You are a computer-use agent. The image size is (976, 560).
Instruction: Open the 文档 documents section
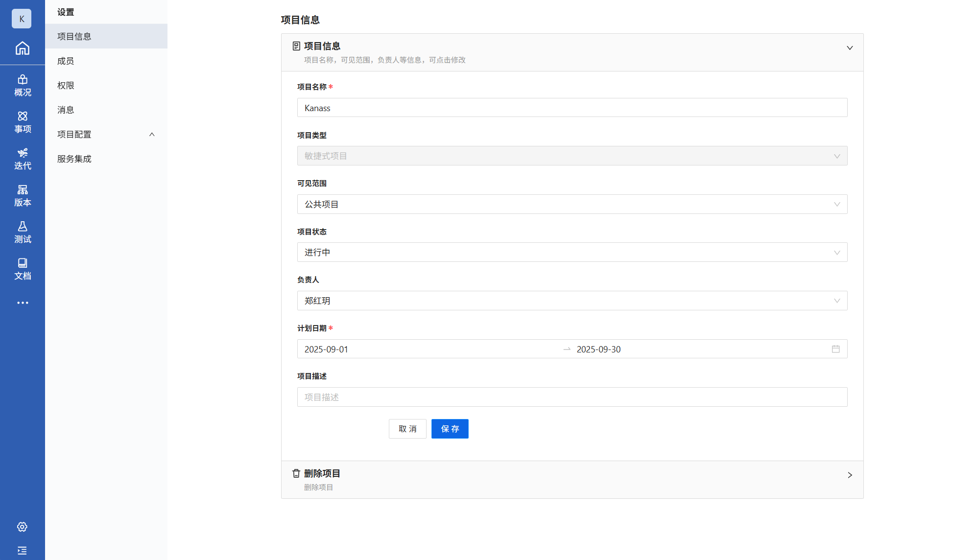(x=22, y=269)
